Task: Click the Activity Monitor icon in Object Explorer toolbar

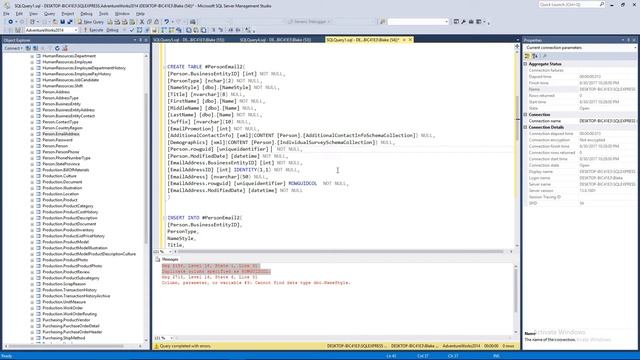Action: click(64, 48)
